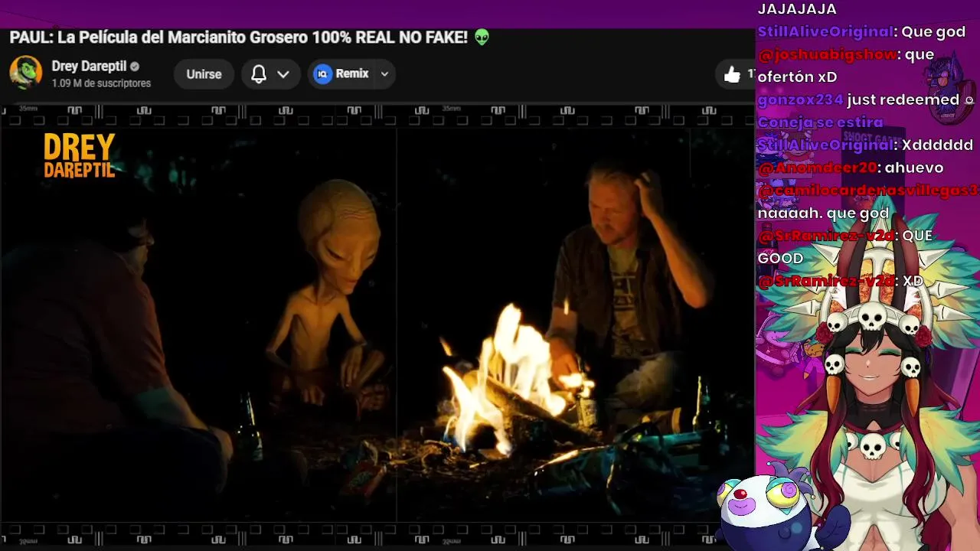Click the verified badge beside Drey Dareptil
The image size is (980, 551).
[x=135, y=67]
